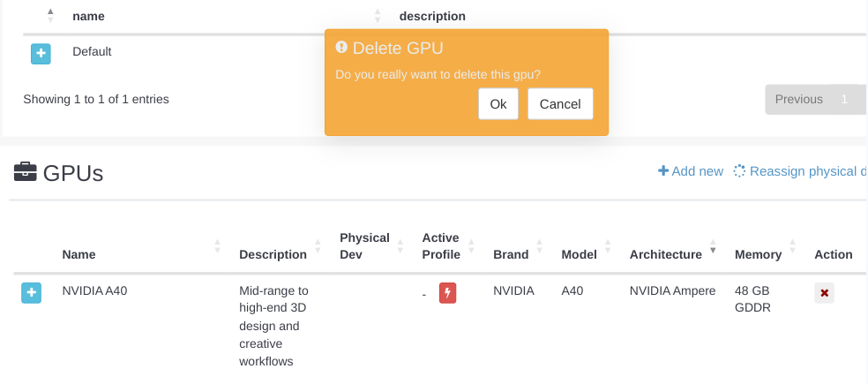Sort GPUs by Architecture column

[x=665, y=254]
